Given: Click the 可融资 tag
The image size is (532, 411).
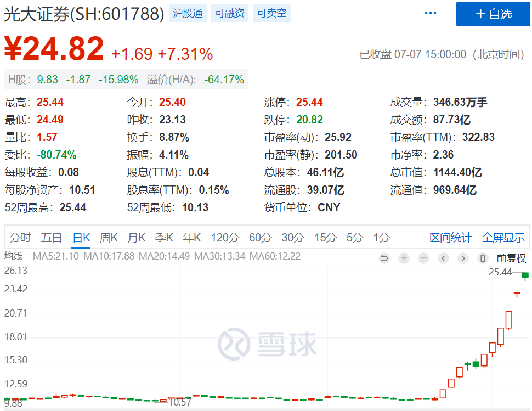Looking at the screenshot, I should [229, 14].
